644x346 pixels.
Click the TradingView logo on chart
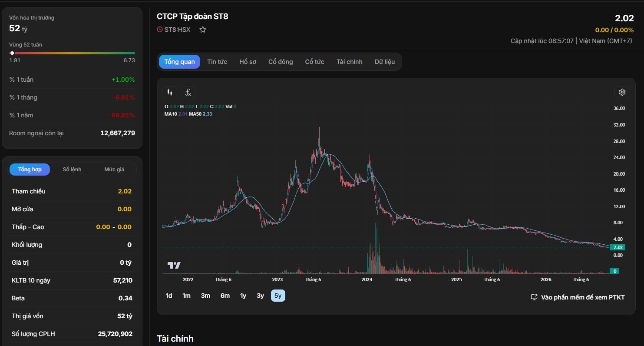tap(174, 265)
